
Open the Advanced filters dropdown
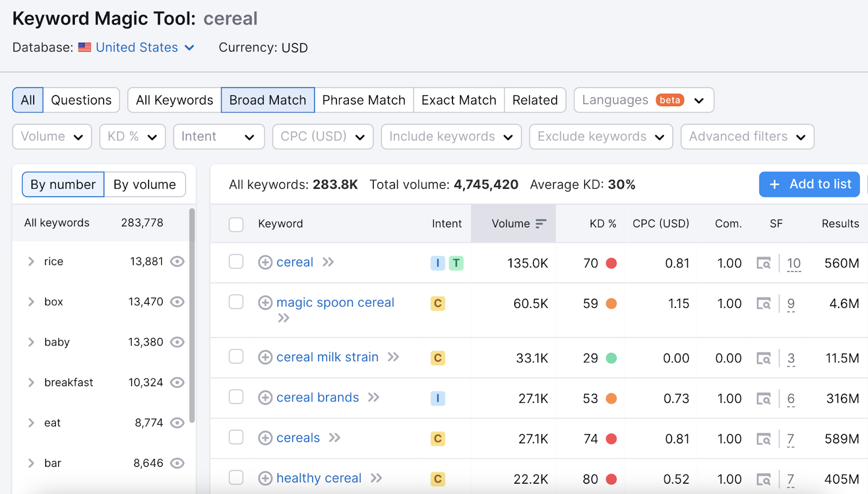pyautogui.click(x=747, y=136)
